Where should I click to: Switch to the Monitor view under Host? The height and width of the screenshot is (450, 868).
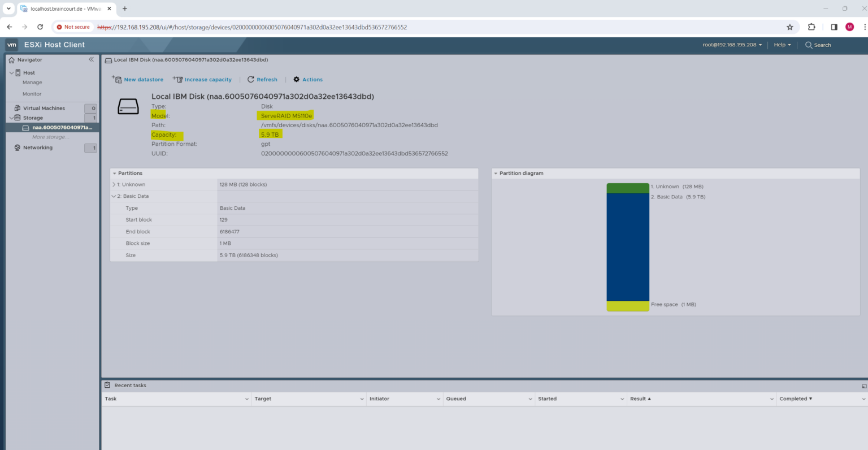point(32,94)
